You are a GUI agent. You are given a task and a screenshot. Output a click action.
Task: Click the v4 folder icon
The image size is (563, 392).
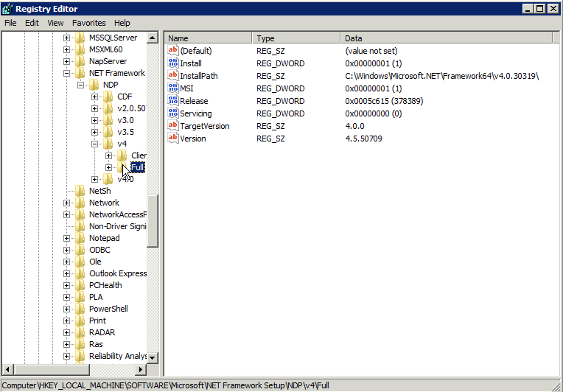pyautogui.click(x=108, y=144)
